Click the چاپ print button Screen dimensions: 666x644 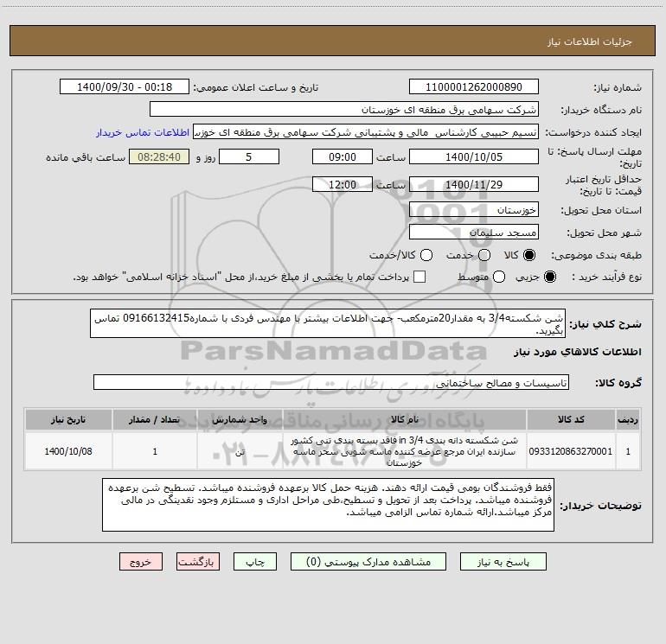click(x=255, y=562)
